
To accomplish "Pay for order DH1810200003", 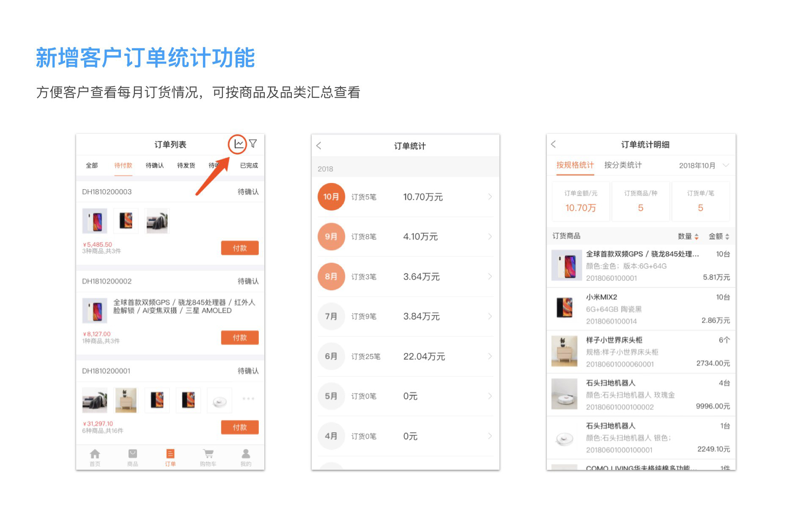I will pyautogui.click(x=239, y=248).
